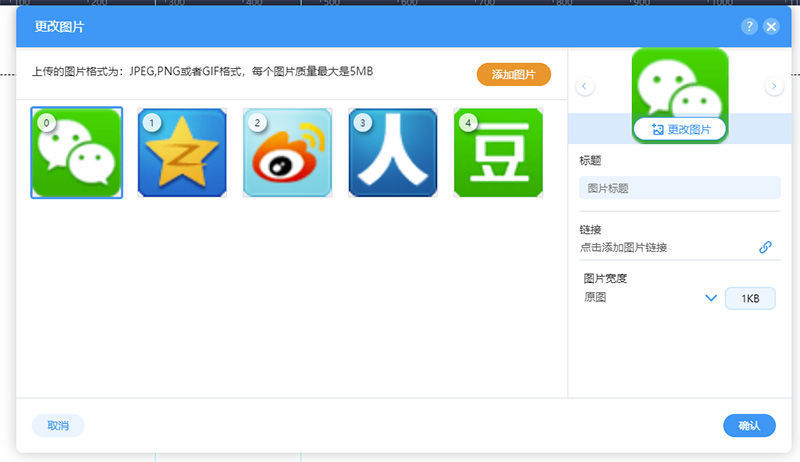800x462 pixels.
Task: Click the 取消 button
Action: click(x=58, y=425)
